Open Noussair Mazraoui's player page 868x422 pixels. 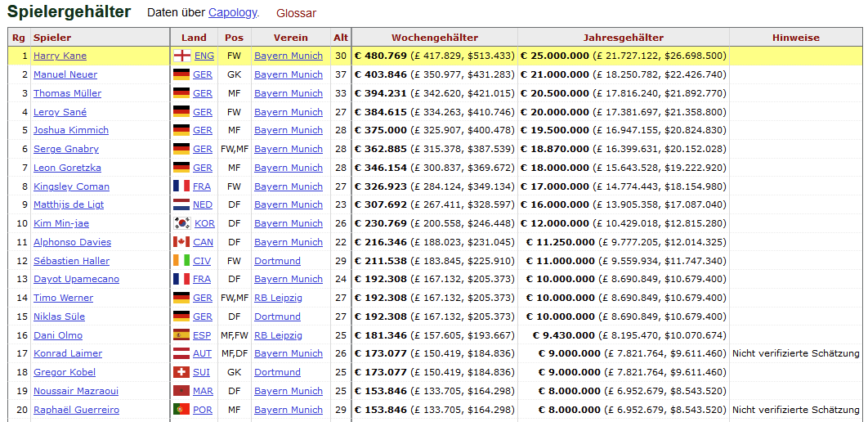76,391
